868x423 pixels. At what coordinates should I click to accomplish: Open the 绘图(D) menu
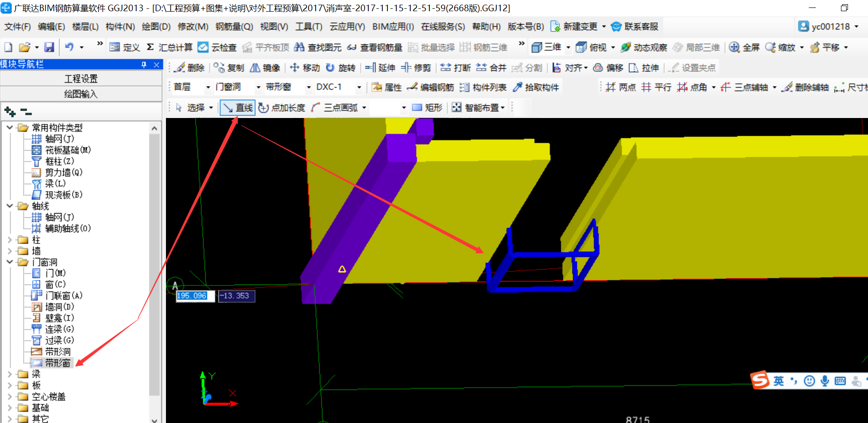tap(156, 27)
